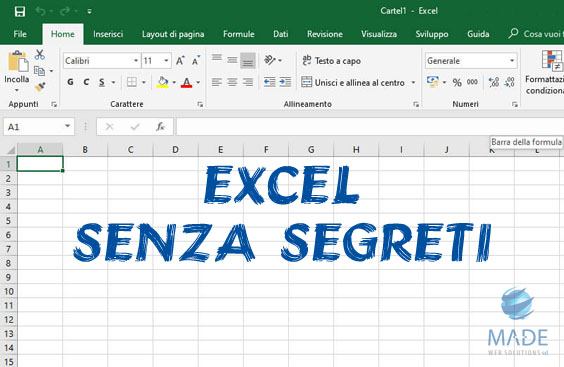This screenshot has width=564, height=367.
Task: Expand the fill color palette arrow
Action: coord(174,82)
